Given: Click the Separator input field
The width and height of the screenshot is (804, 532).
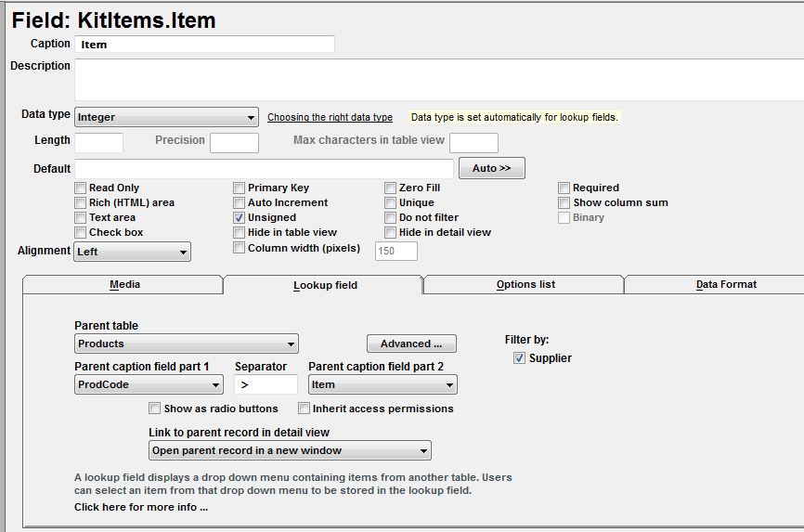Looking at the screenshot, I should (266, 384).
